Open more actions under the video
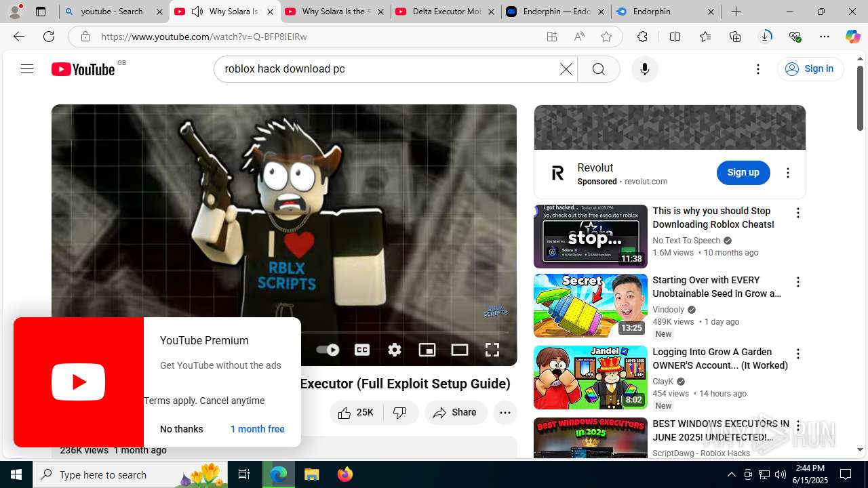868x488 pixels. click(505, 412)
